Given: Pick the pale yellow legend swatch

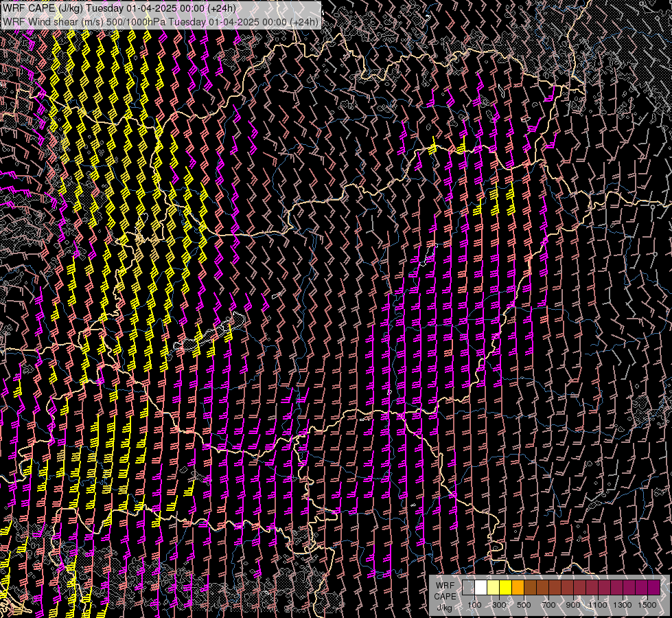Looking at the screenshot, I should point(494,588).
